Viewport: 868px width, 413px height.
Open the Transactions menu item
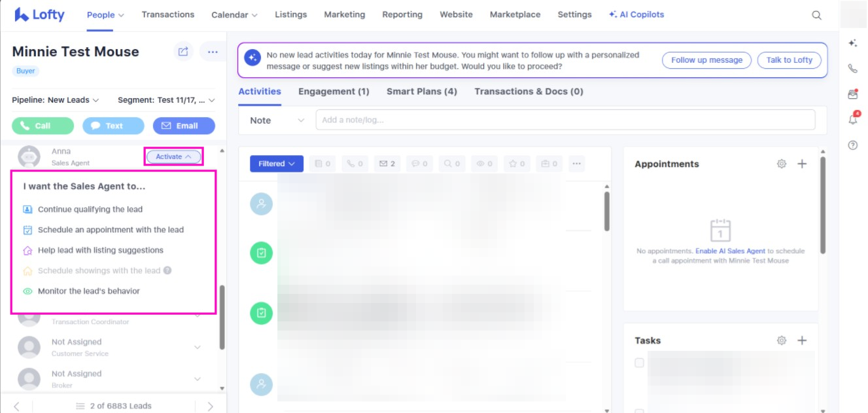coord(167,14)
